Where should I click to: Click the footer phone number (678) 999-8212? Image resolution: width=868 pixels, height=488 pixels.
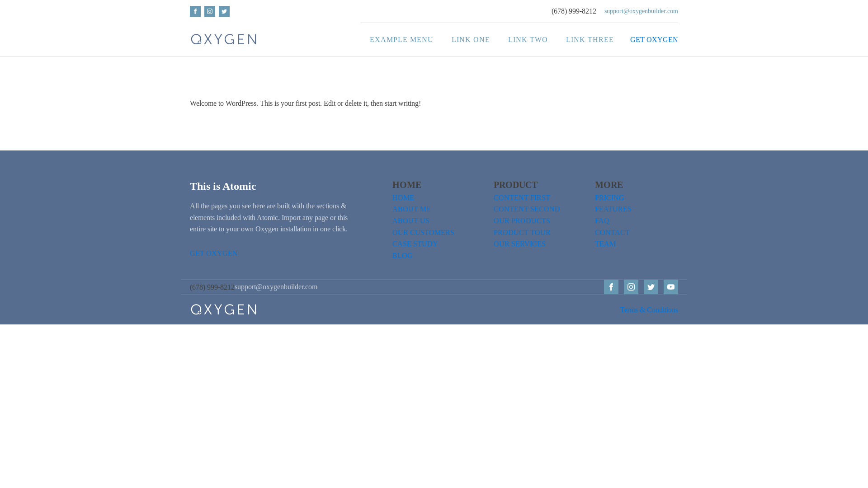click(212, 287)
